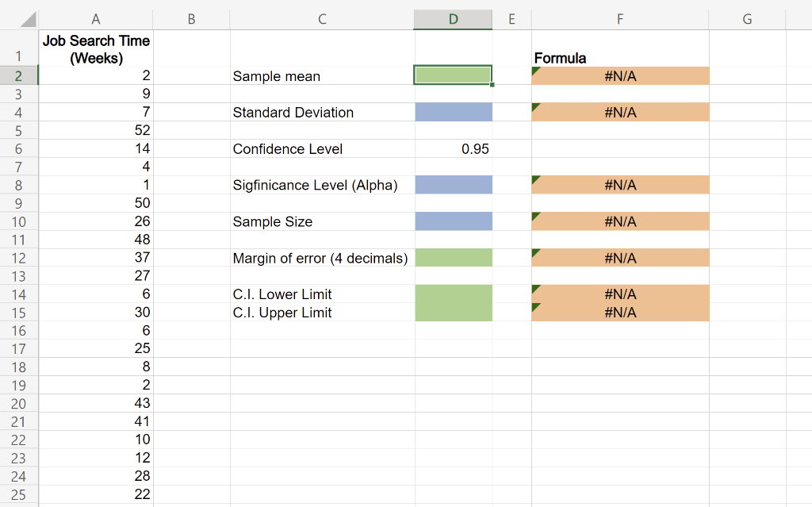The image size is (812, 507).
Task: Click the Sample Size label
Action: [x=273, y=222]
